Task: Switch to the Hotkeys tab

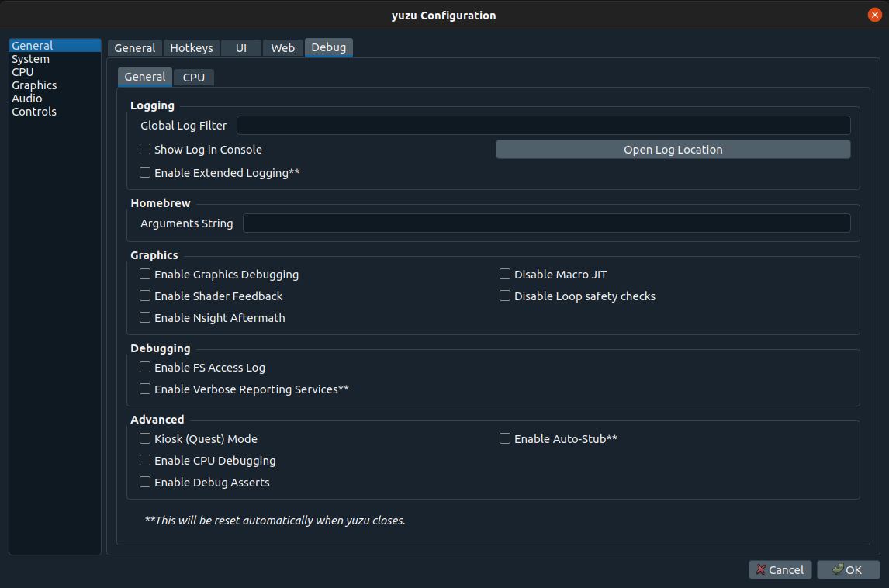Action: pos(192,48)
